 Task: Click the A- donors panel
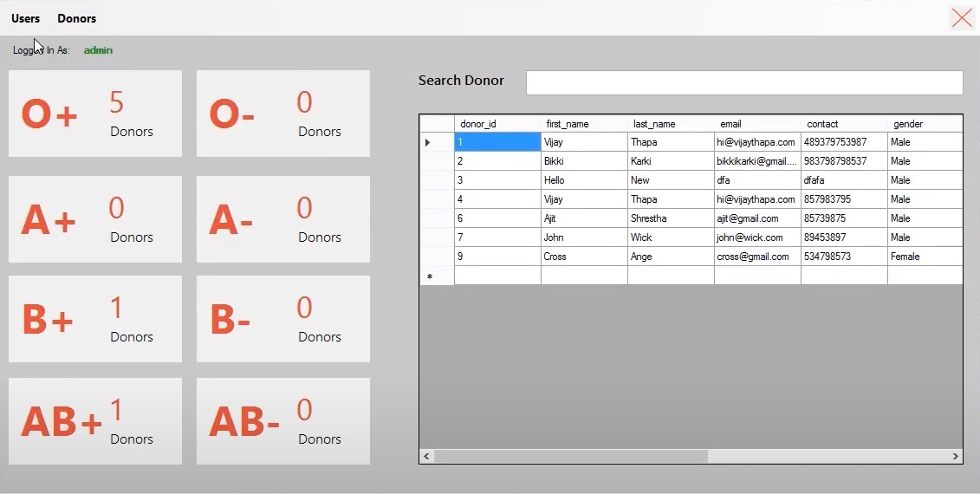tap(283, 219)
